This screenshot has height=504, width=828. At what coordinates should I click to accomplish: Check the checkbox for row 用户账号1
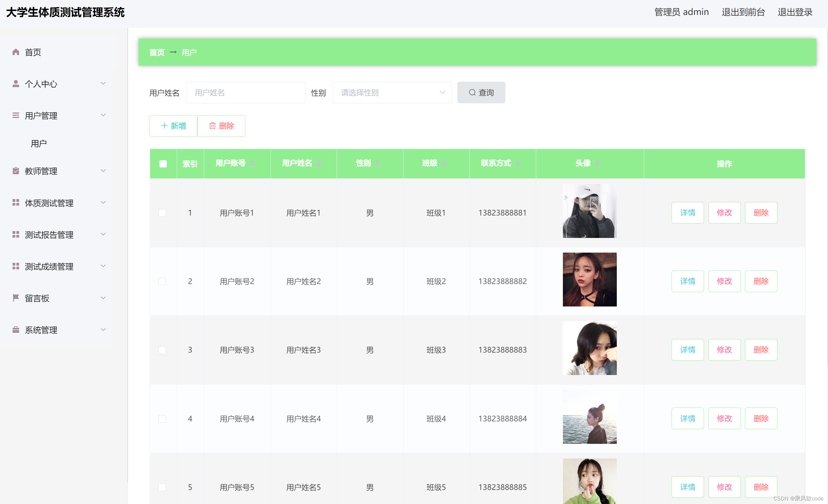click(162, 213)
